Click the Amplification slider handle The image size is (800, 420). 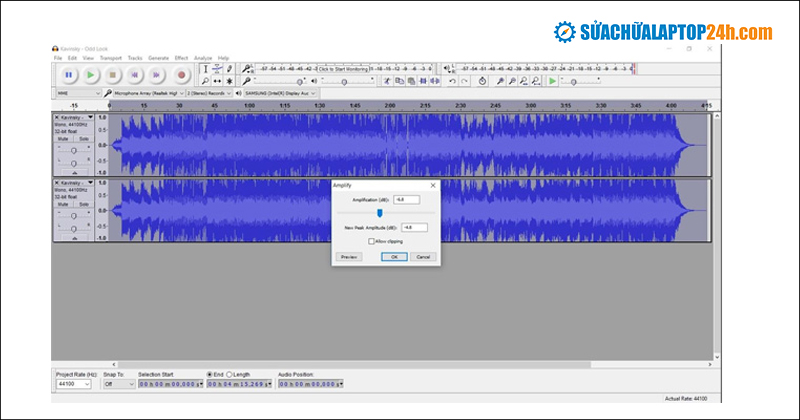(x=380, y=212)
